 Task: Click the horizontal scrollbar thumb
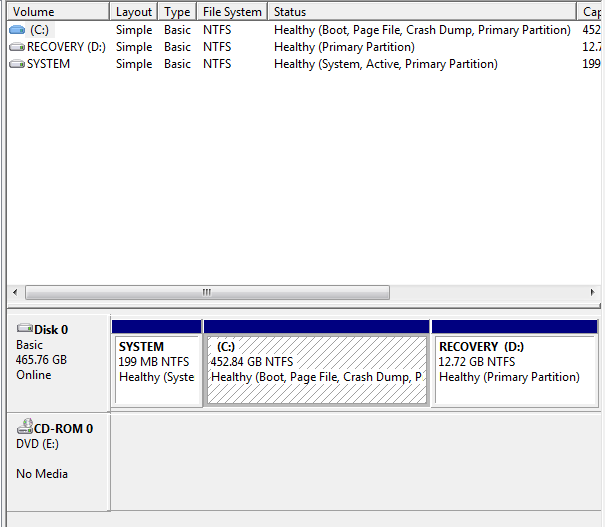[x=208, y=292]
